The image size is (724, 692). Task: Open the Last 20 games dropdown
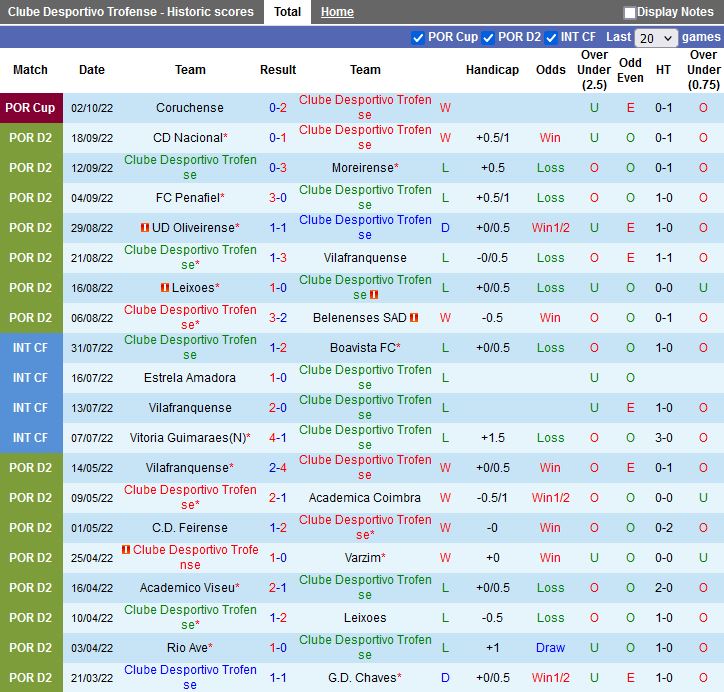coord(656,38)
